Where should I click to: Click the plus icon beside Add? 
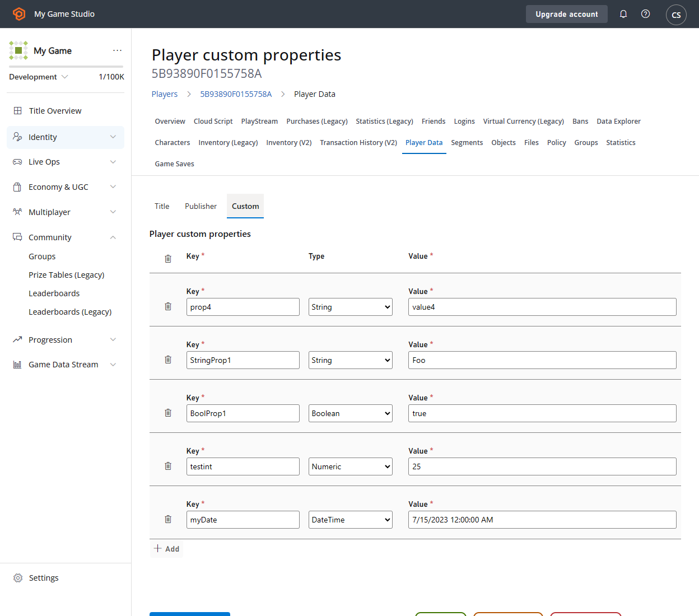158,548
